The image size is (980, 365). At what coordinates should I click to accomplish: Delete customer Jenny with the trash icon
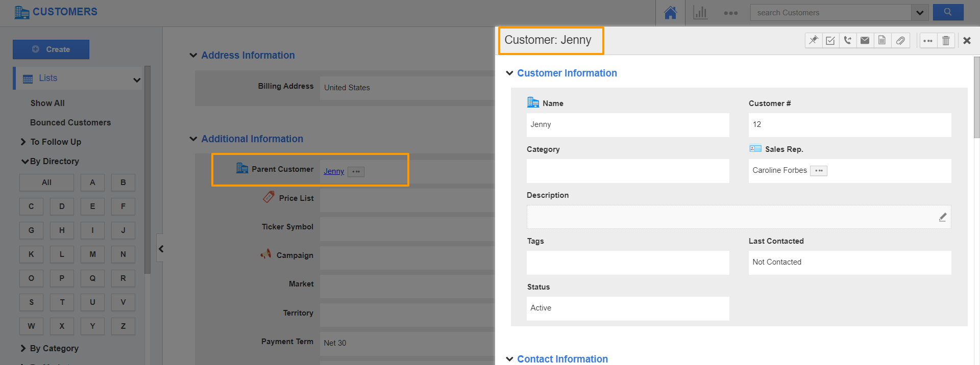coord(946,40)
